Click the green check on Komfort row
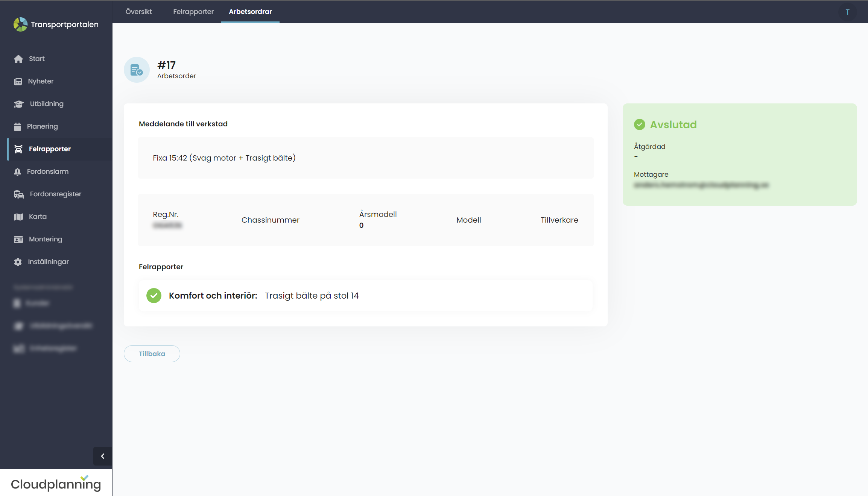This screenshot has width=868, height=496. [154, 296]
